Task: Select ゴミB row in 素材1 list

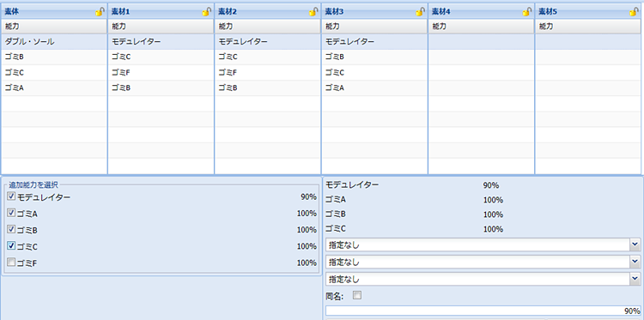Action: tap(161, 88)
